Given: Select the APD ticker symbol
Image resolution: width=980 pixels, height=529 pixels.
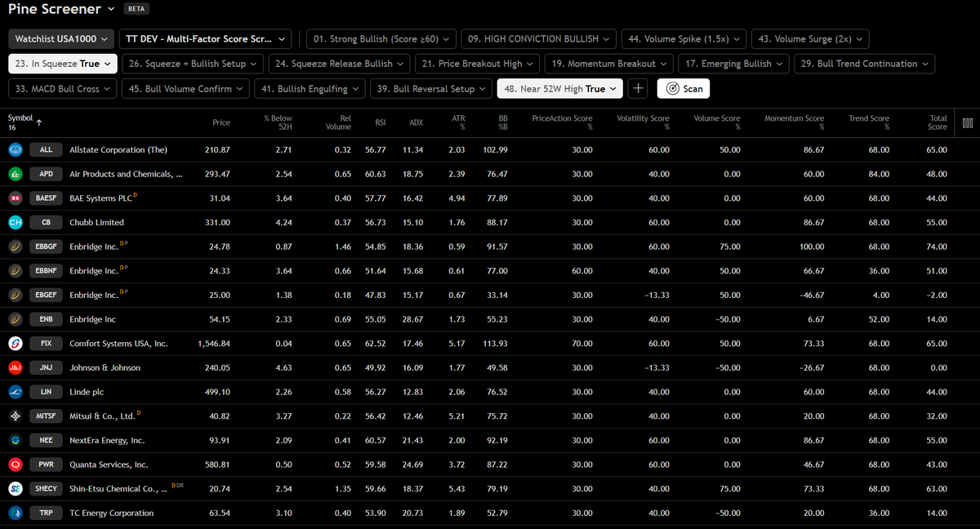Looking at the screenshot, I should pos(46,174).
